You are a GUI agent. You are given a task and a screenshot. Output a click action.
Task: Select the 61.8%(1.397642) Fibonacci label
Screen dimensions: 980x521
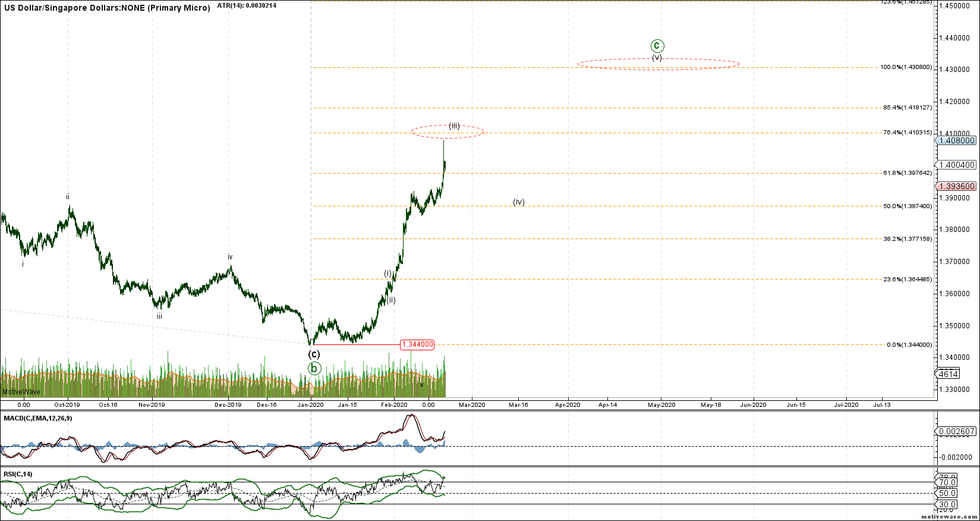(x=907, y=173)
